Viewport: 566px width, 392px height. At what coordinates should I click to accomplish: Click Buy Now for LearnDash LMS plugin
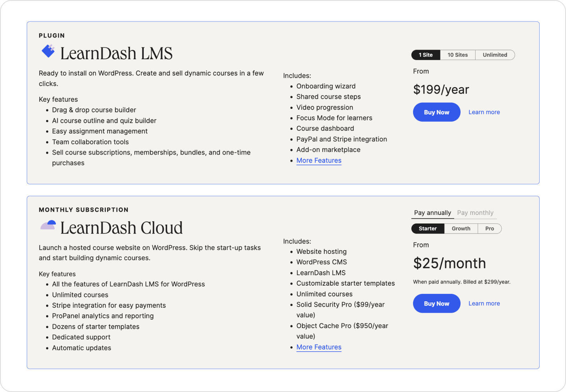point(437,112)
